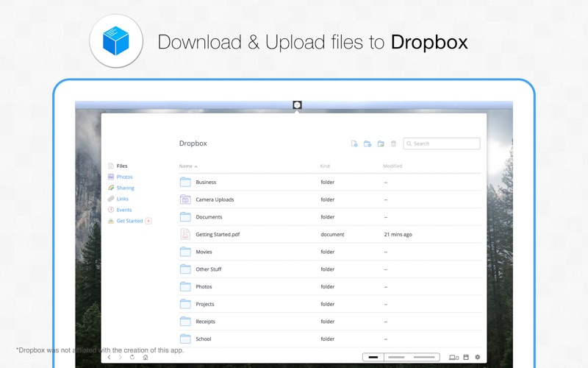
Task: Click the window mode icon
Action: [x=466, y=357]
